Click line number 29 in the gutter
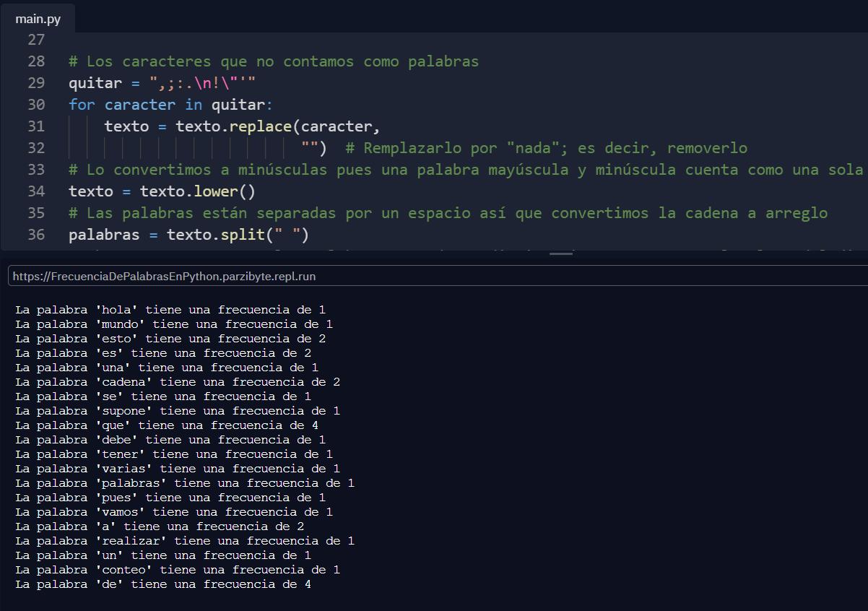868x611 pixels. (36, 83)
